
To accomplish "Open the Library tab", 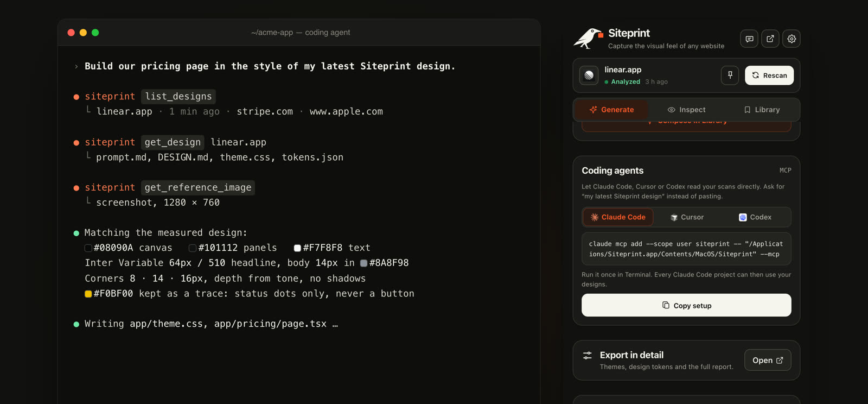I will [x=762, y=110].
